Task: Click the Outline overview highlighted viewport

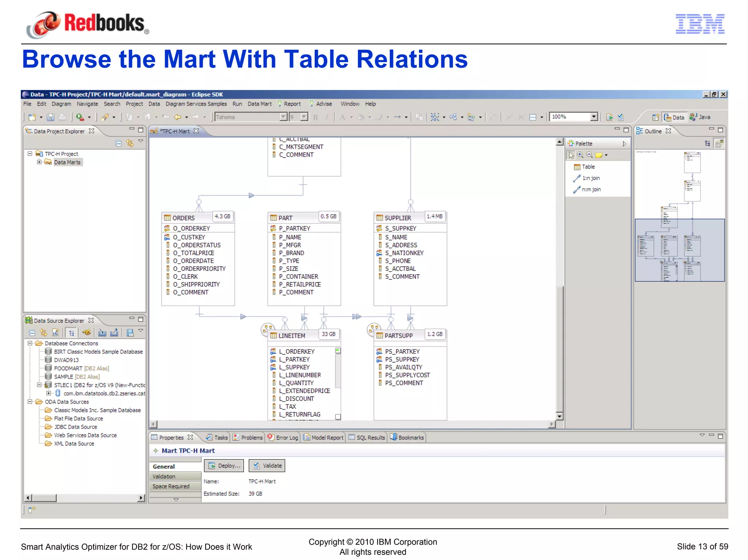Action: coord(680,250)
